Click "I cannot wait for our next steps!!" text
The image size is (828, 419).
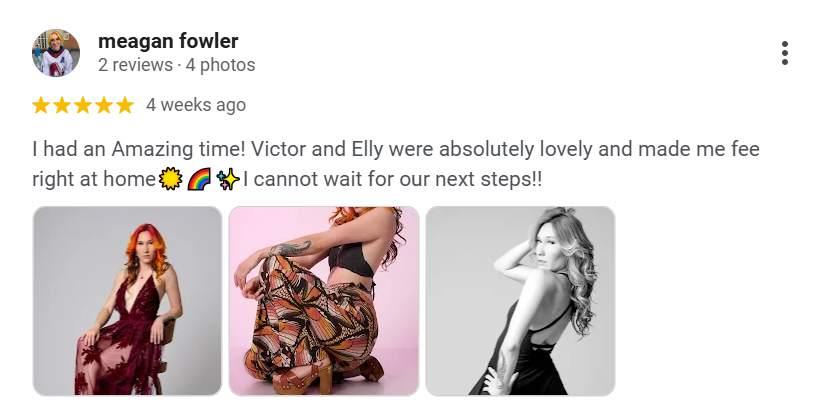point(393,181)
